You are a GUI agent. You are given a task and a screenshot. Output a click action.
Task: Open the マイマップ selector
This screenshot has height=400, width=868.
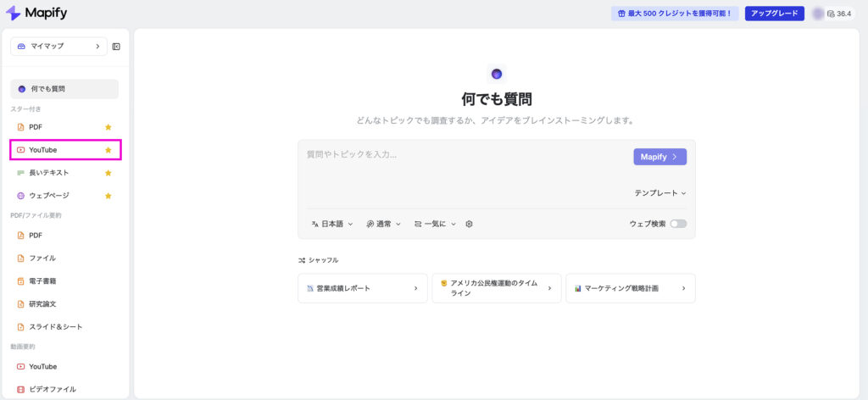[58, 47]
